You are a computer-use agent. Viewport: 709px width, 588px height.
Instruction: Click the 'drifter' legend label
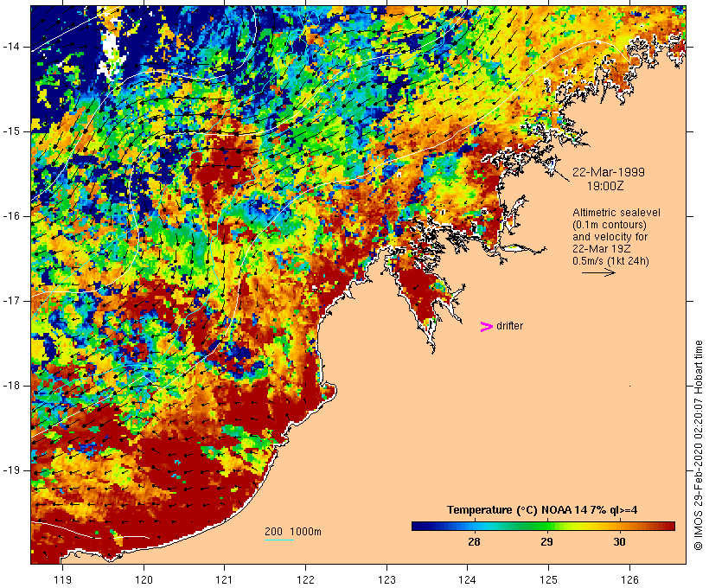tap(509, 326)
